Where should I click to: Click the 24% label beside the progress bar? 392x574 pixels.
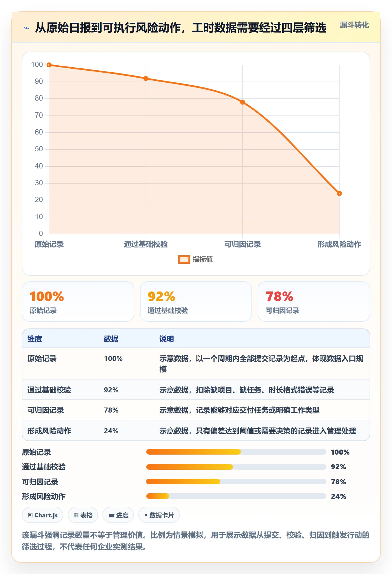point(339,497)
